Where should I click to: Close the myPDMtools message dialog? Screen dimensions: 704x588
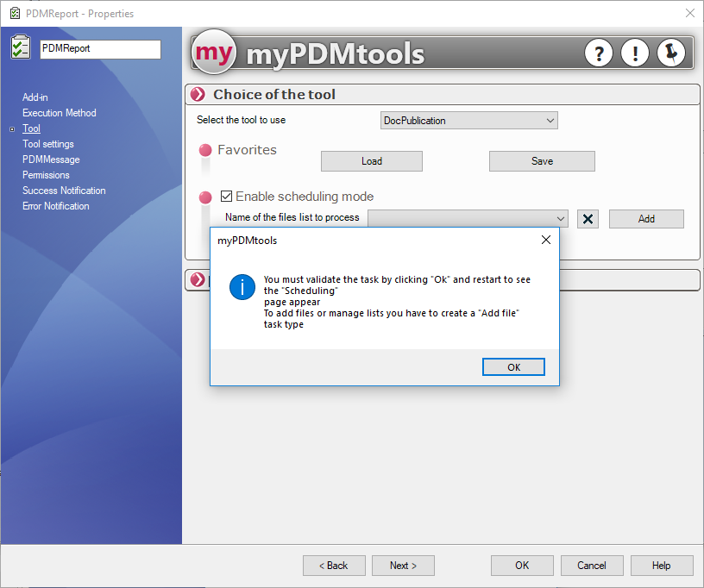pos(545,240)
